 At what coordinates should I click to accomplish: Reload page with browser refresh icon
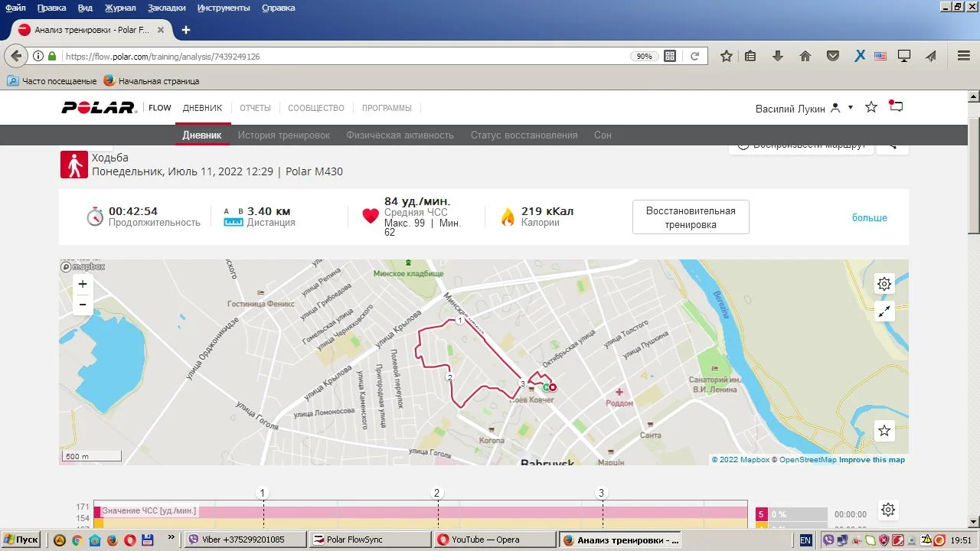point(695,56)
